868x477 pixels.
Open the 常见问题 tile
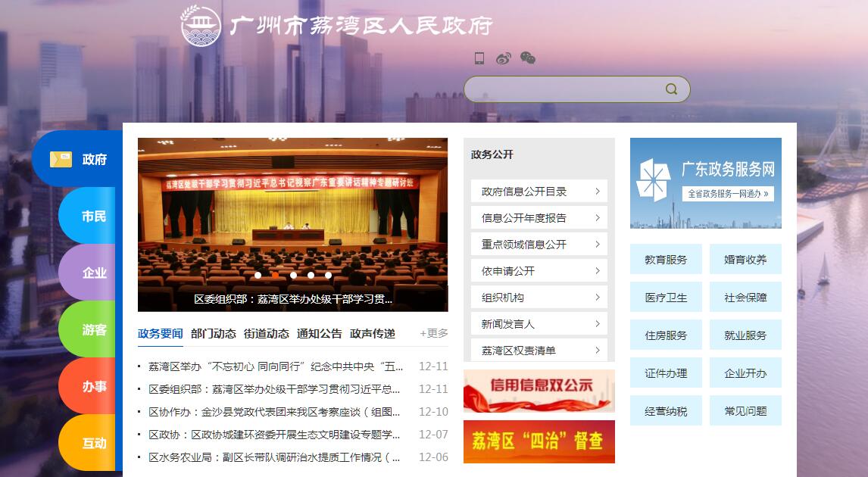pyautogui.click(x=745, y=410)
